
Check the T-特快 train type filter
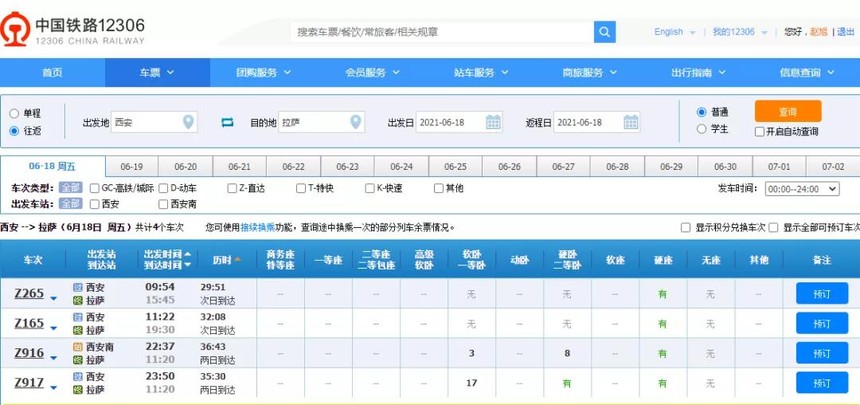301,188
